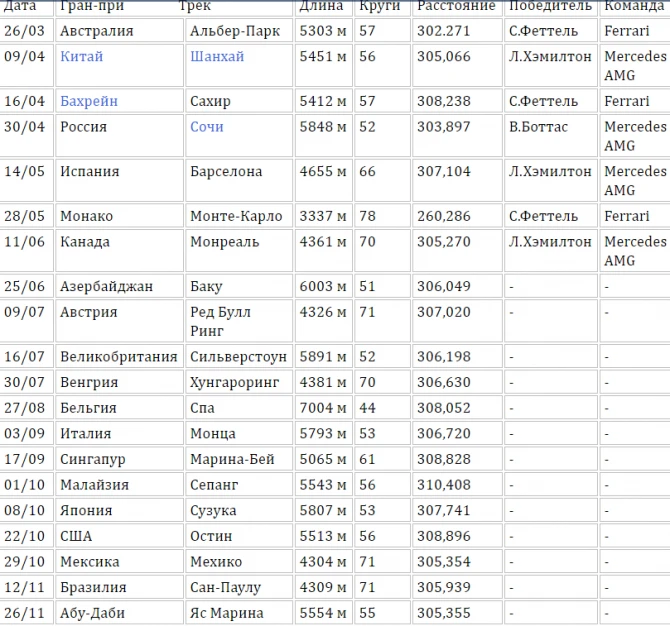Click distance value 305,355
The image size is (670, 626).
444,613
